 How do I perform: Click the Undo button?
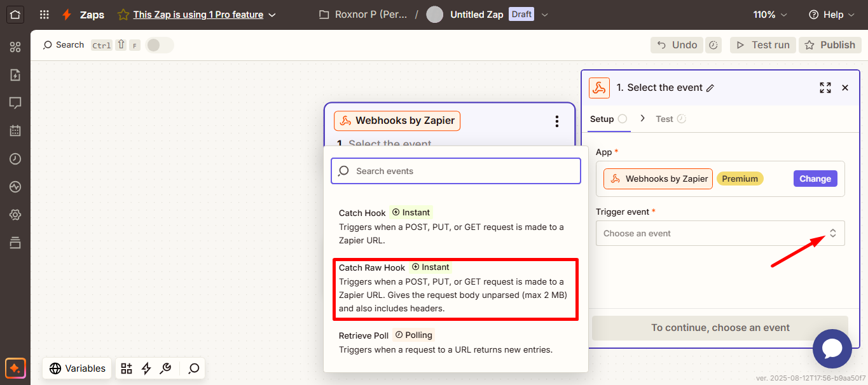pos(677,45)
